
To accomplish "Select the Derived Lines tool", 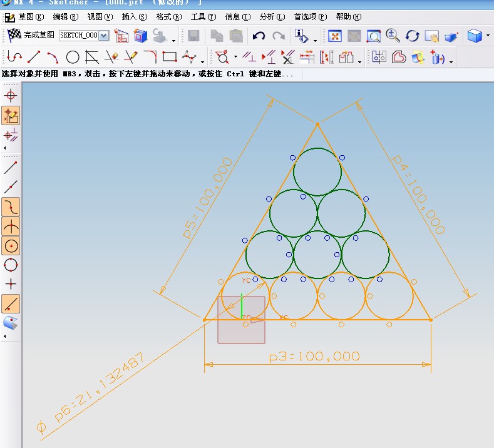I will [92, 58].
